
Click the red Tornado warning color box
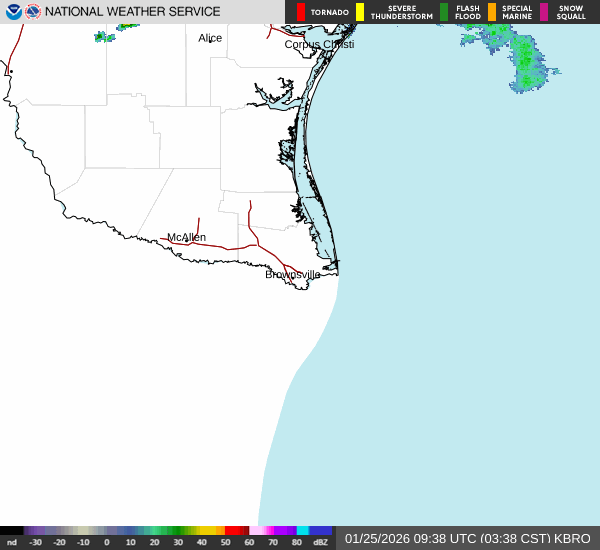[301, 12]
